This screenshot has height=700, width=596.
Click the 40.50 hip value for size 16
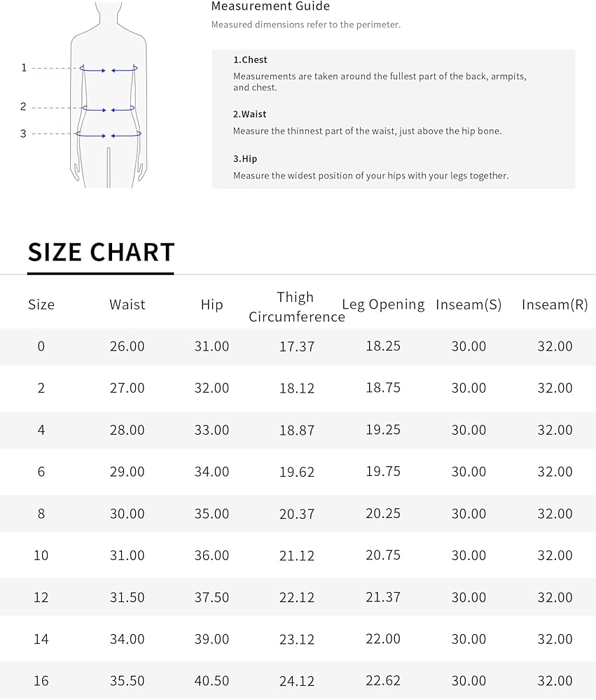212,680
